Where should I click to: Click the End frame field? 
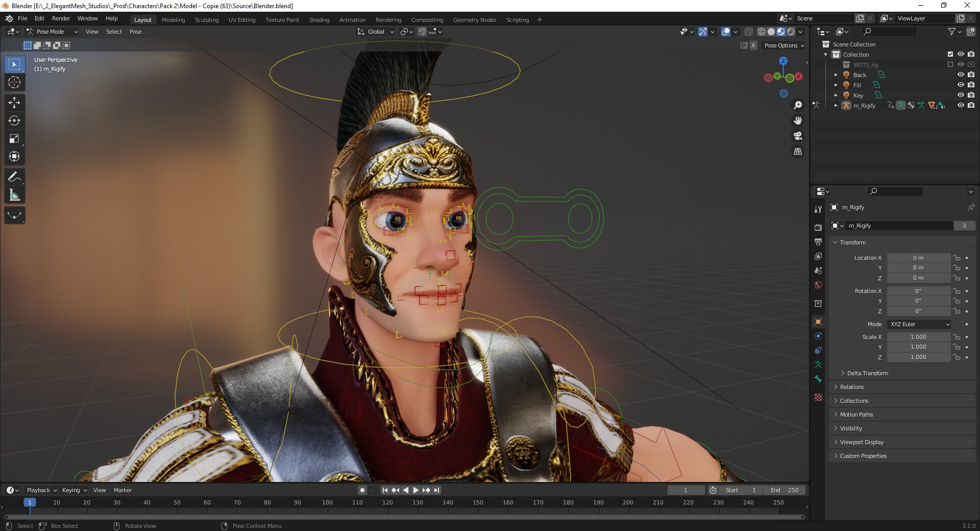point(785,490)
